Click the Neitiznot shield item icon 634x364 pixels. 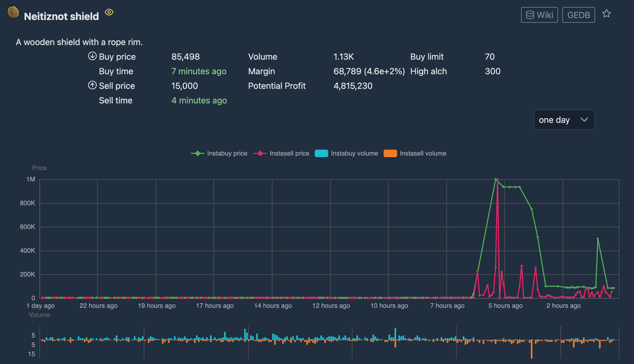pyautogui.click(x=13, y=12)
